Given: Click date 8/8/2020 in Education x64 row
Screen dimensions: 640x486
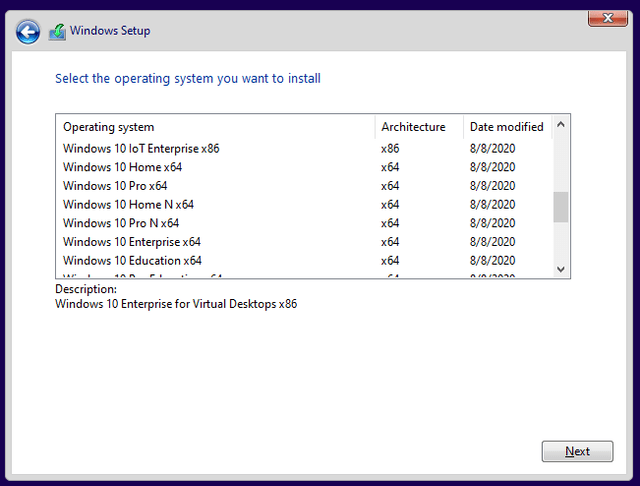Looking at the screenshot, I should click(492, 261).
